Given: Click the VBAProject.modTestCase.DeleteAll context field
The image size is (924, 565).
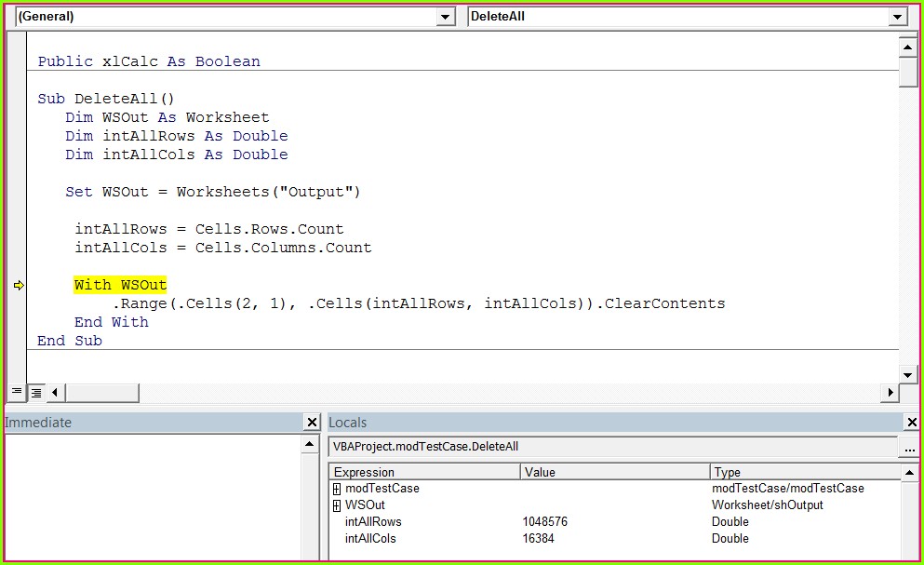Looking at the screenshot, I should [613, 447].
